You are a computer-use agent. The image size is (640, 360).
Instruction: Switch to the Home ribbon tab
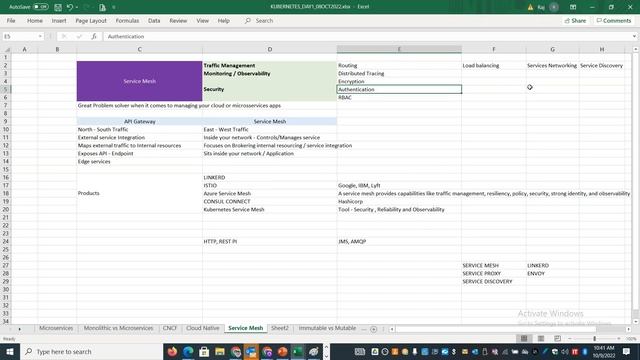[35, 20]
